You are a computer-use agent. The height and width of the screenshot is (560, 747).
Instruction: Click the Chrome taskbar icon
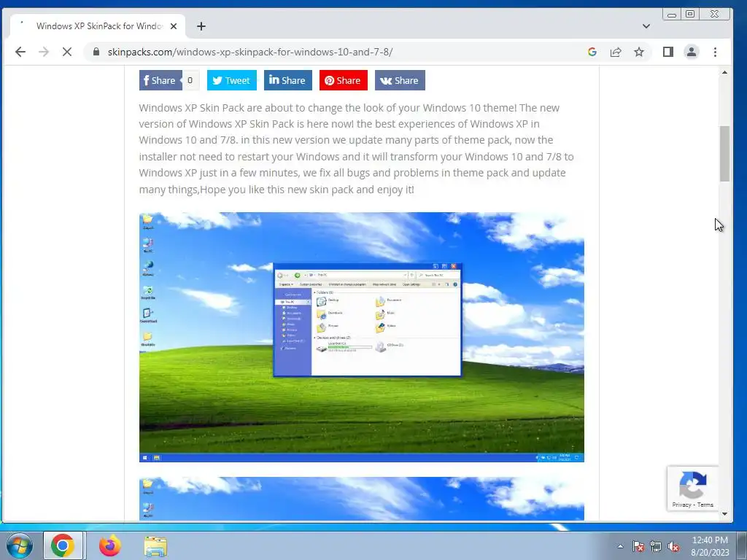point(63,545)
